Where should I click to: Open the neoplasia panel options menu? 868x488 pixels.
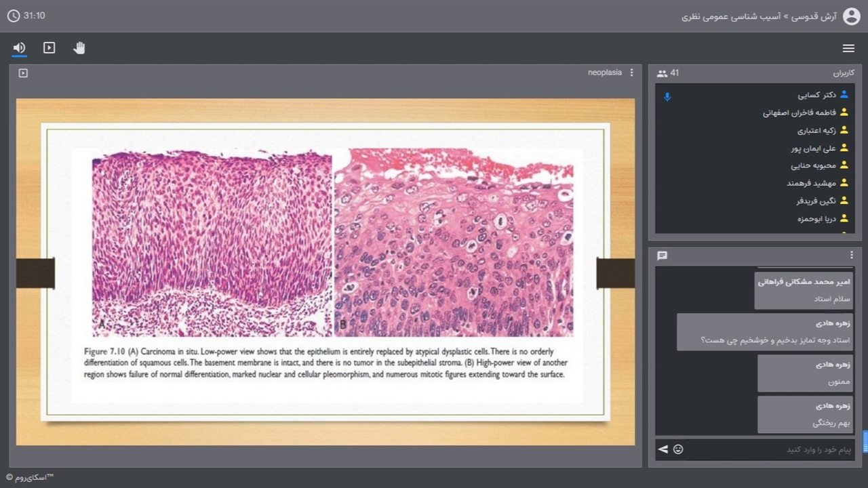632,73
